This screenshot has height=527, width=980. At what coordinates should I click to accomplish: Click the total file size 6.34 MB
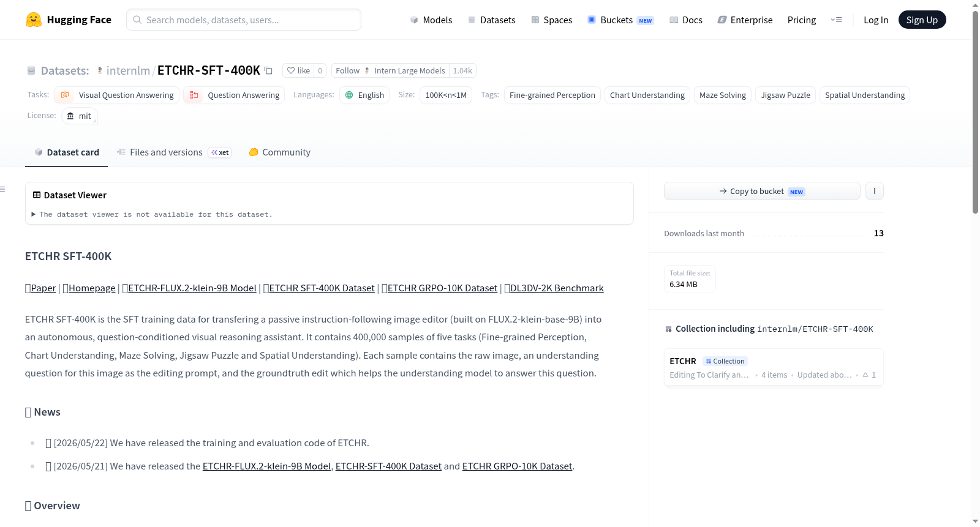coord(684,284)
